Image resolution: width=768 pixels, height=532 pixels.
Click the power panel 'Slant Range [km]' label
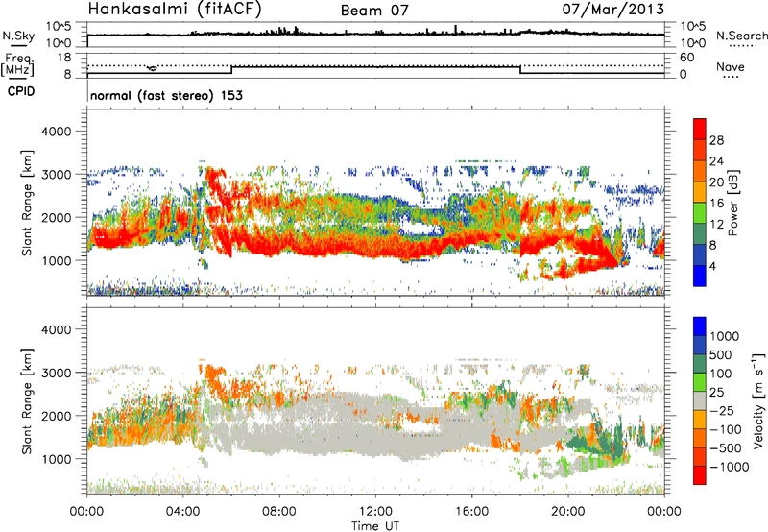27,203
